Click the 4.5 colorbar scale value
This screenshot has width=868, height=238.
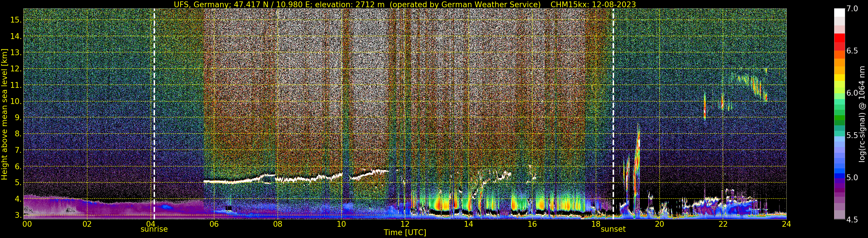[x=852, y=220]
